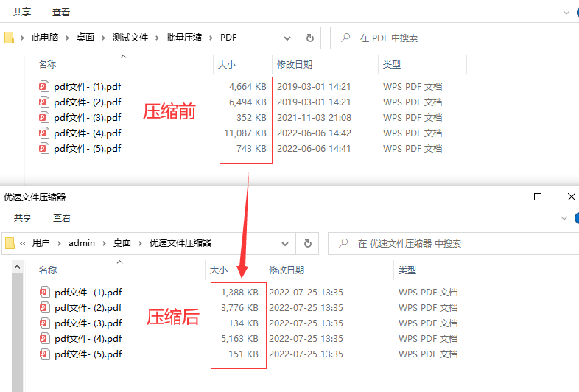Expand chevron after 批量压缩 breadcrumb
The width and height of the screenshot is (579, 392).
[x=211, y=38]
